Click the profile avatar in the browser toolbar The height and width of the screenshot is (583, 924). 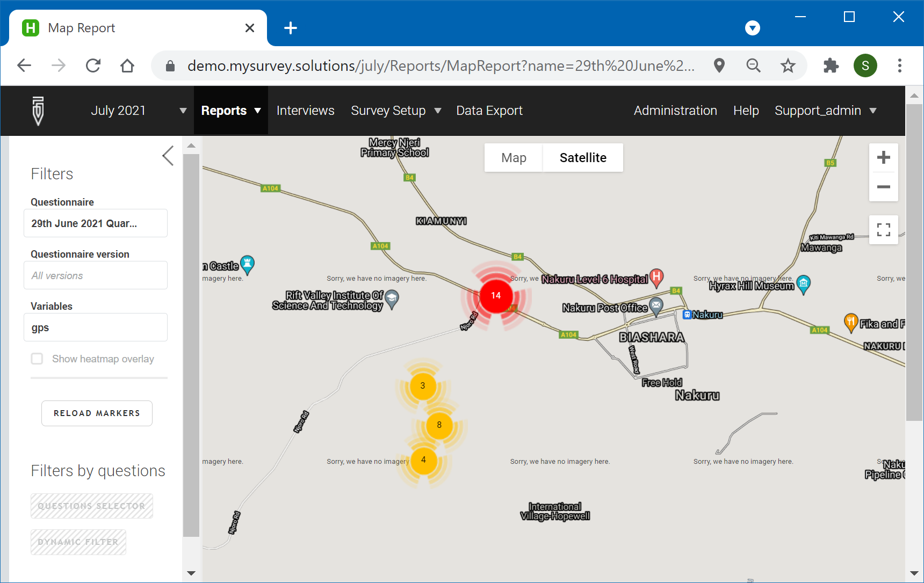pyautogui.click(x=865, y=65)
